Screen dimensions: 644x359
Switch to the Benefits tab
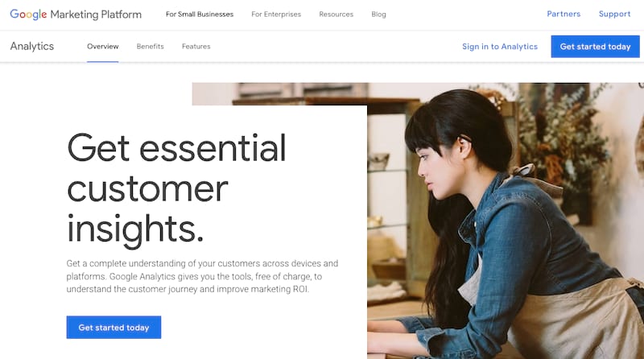pos(151,47)
